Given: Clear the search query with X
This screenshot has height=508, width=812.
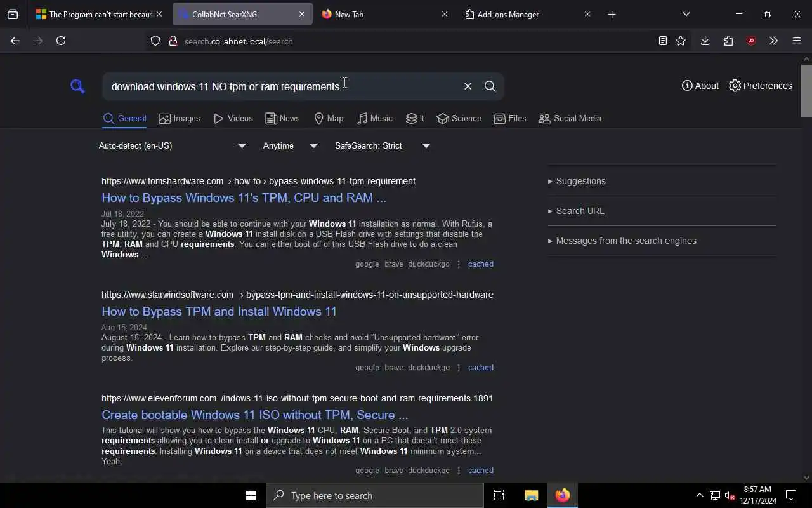Looking at the screenshot, I should (468, 86).
